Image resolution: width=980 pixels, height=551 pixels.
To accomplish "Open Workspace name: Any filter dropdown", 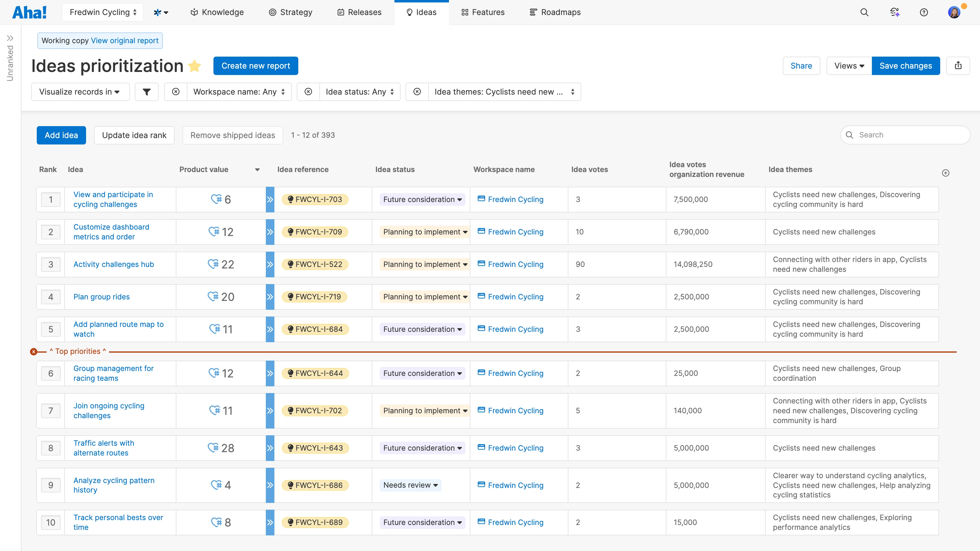I will (x=239, y=92).
